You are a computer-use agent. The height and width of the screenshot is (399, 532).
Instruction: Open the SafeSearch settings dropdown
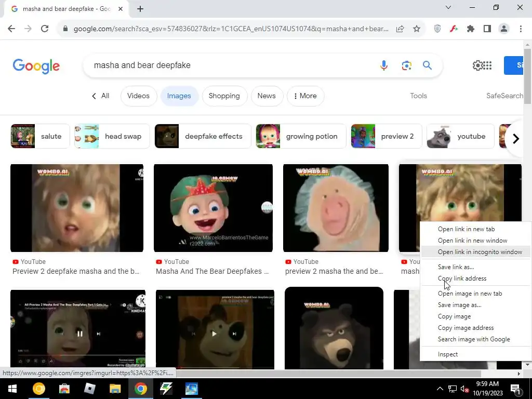[x=504, y=96]
